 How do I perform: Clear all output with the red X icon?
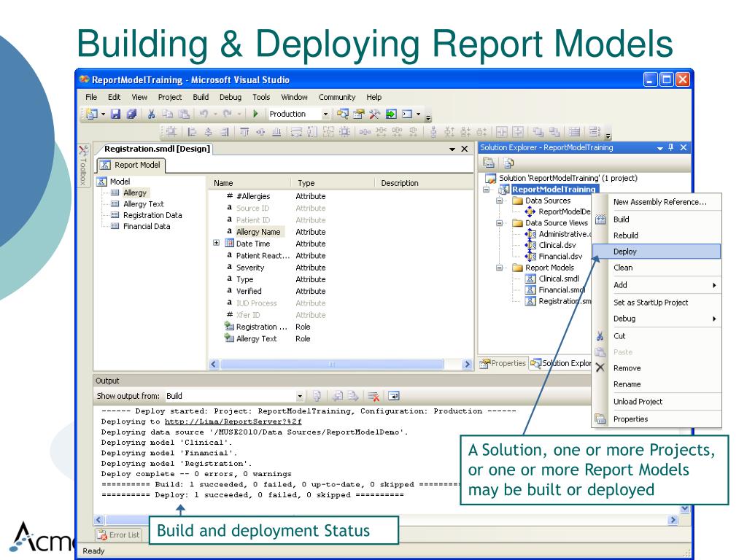[375, 397]
